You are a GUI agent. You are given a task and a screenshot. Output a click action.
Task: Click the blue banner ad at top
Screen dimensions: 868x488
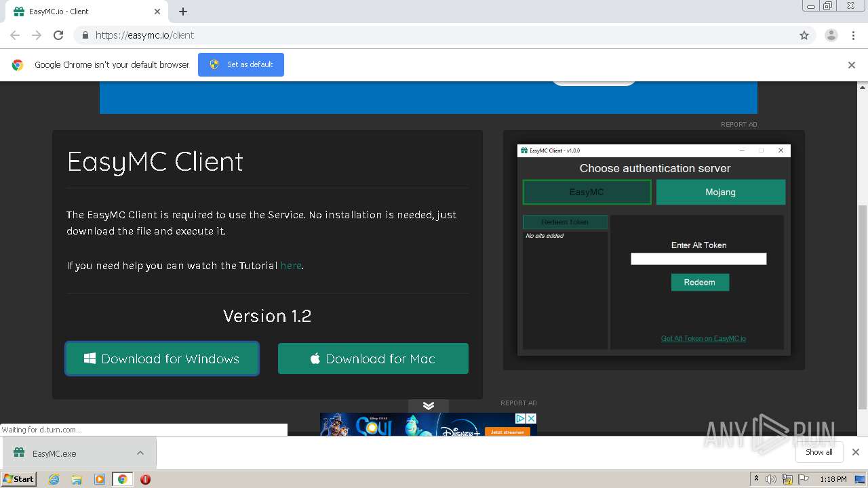click(x=429, y=98)
